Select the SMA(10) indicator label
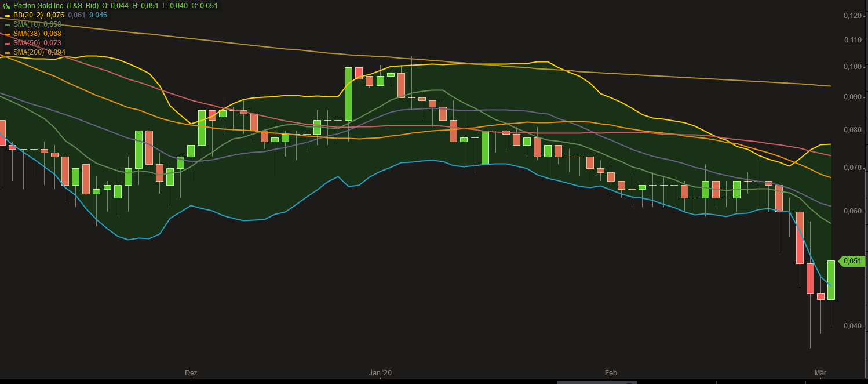 point(26,24)
